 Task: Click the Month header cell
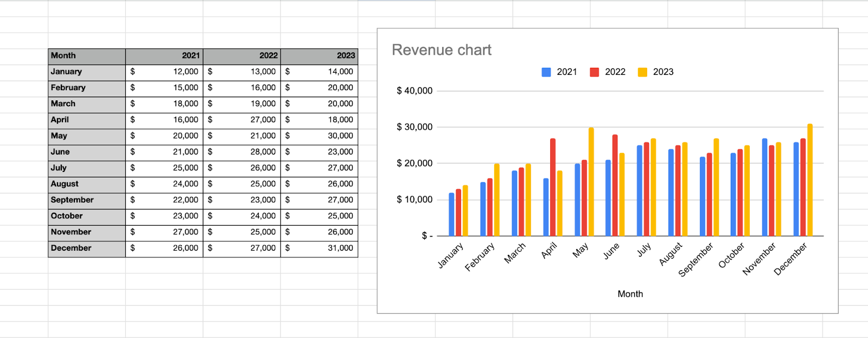tap(87, 56)
